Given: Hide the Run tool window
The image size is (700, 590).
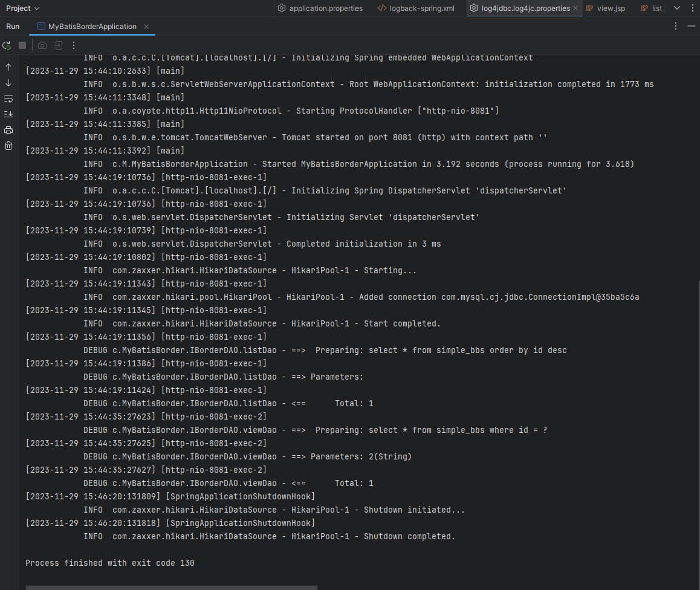Looking at the screenshot, I should point(692,27).
